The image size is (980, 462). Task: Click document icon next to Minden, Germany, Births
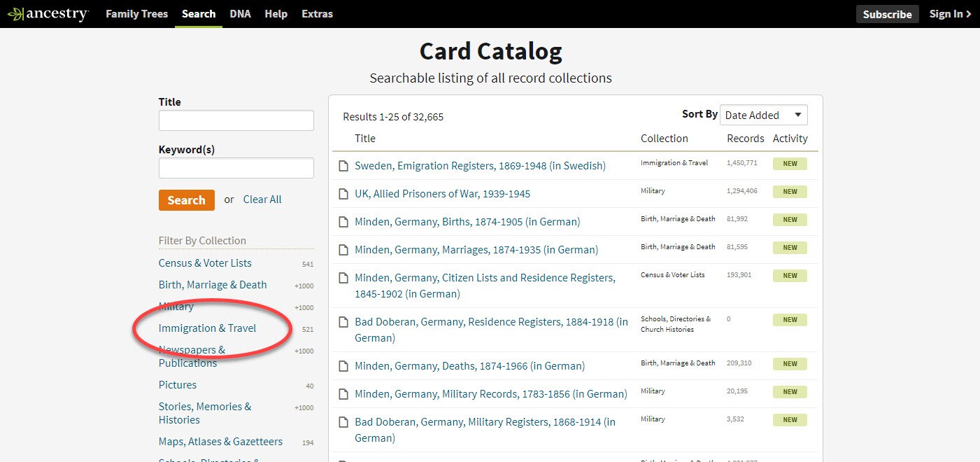pos(343,221)
